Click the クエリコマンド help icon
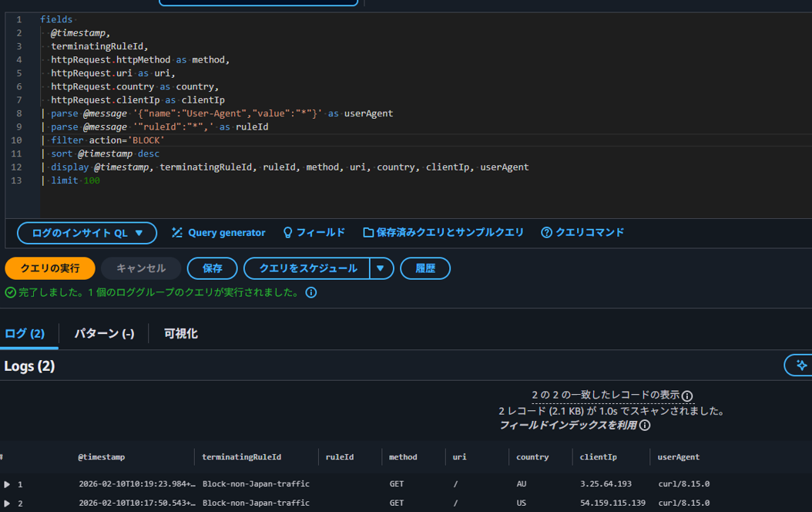Viewport: 812px width, 512px height. tap(546, 233)
